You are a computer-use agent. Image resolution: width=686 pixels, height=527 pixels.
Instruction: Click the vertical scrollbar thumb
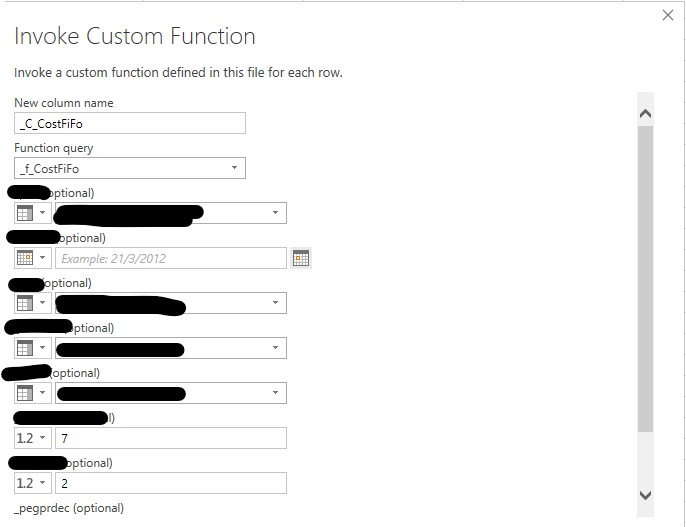[x=645, y=279]
